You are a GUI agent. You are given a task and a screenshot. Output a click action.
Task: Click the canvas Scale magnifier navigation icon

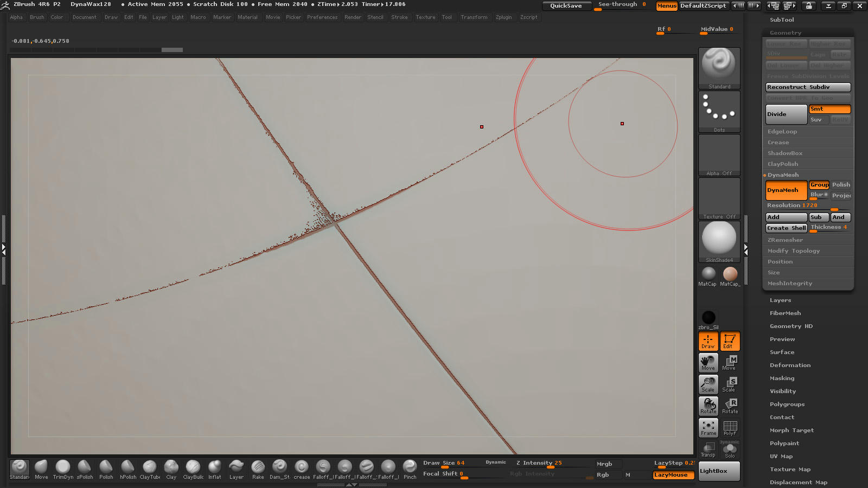709,384
